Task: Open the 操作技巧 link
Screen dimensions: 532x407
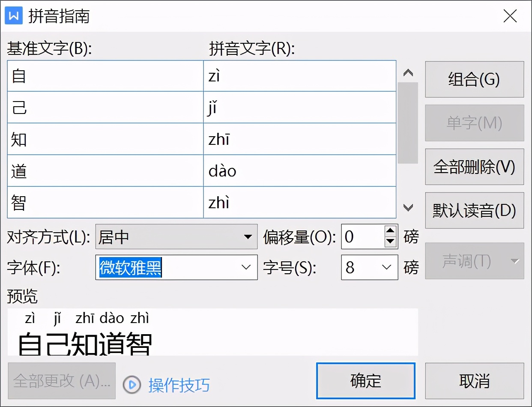Action: pos(179,385)
